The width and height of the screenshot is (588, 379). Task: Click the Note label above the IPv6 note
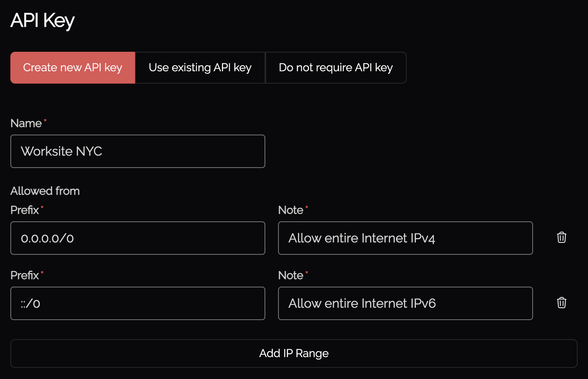point(291,275)
